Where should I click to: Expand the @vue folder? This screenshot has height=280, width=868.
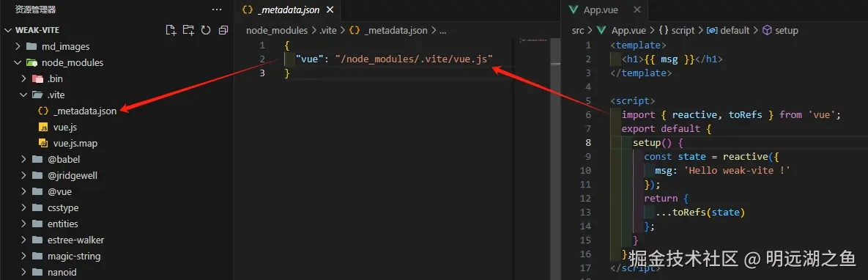(23, 191)
